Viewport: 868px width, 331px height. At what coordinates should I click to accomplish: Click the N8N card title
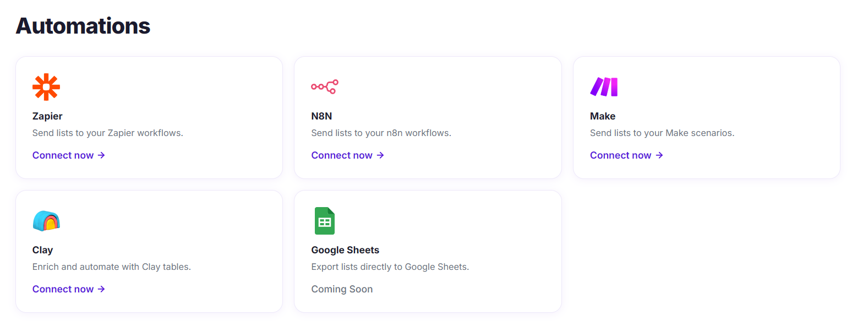click(x=321, y=116)
